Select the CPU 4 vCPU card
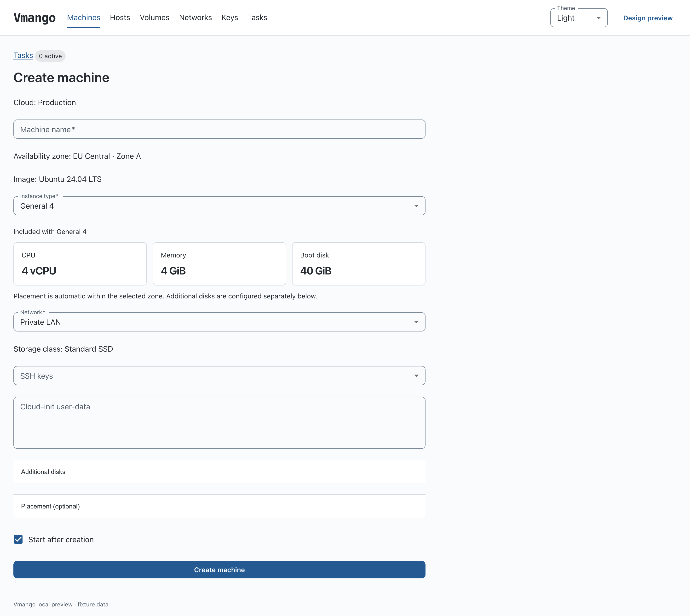The width and height of the screenshot is (690, 616). pyautogui.click(x=80, y=264)
